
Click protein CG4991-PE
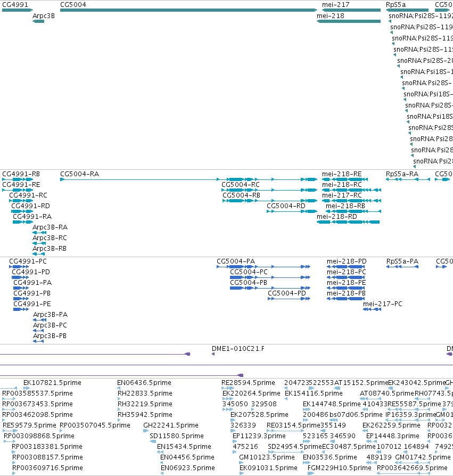pyautogui.click(x=32, y=303)
